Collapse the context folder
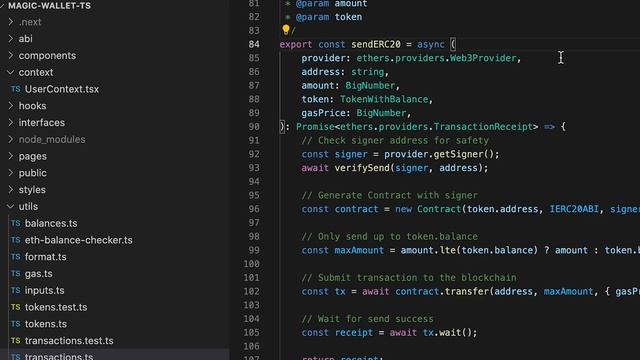 (x=11, y=72)
